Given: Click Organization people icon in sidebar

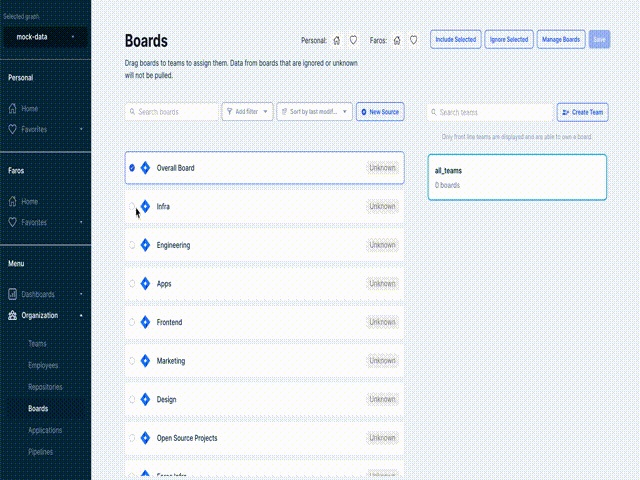Looking at the screenshot, I should tap(13, 315).
